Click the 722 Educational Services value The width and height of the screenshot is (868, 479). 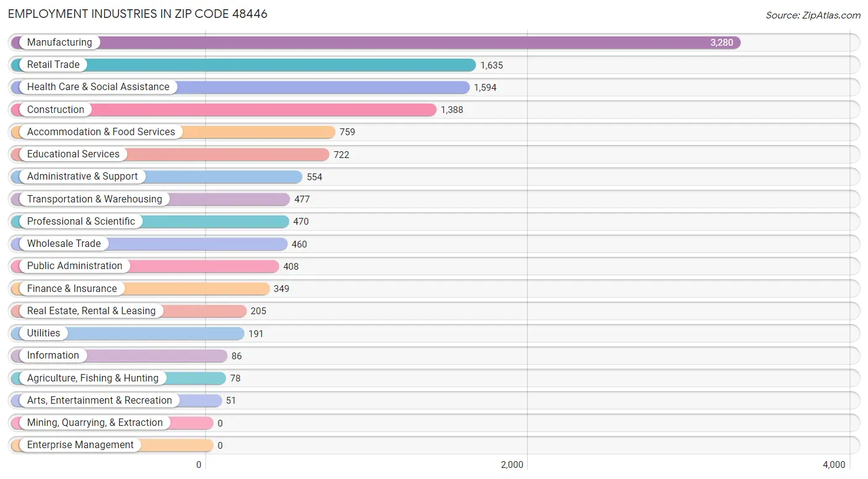pyautogui.click(x=341, y=155)
